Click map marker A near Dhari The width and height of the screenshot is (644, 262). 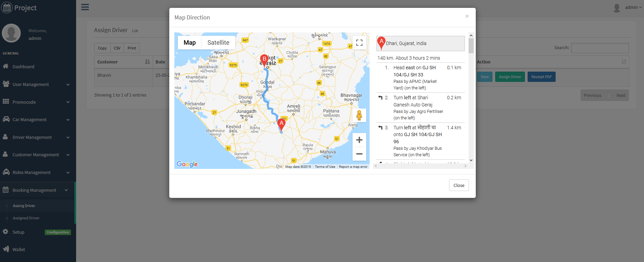click(x=281, y=125)
